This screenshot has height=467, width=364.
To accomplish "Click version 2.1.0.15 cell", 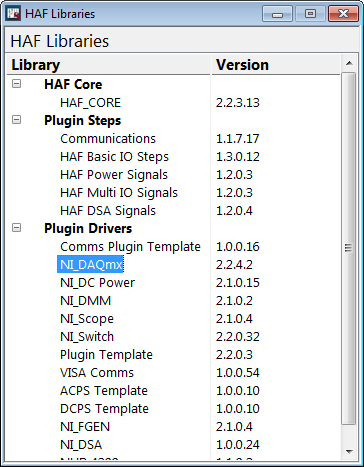I will point(238,283).
